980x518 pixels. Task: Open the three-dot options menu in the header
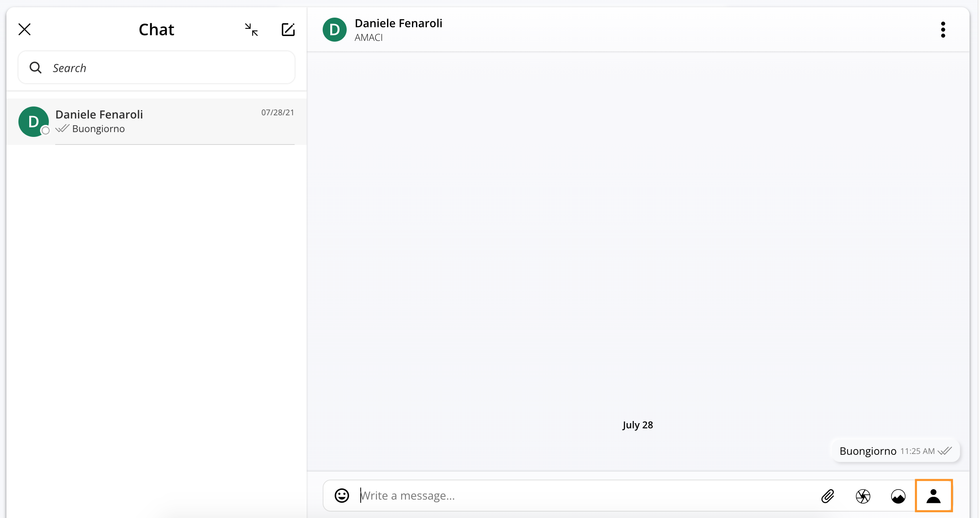coord(943,30)
